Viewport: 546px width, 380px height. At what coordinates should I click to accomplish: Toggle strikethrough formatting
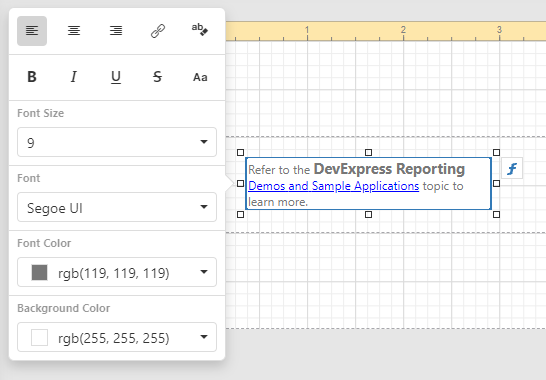pyautogui.click(x=158, y=77)
